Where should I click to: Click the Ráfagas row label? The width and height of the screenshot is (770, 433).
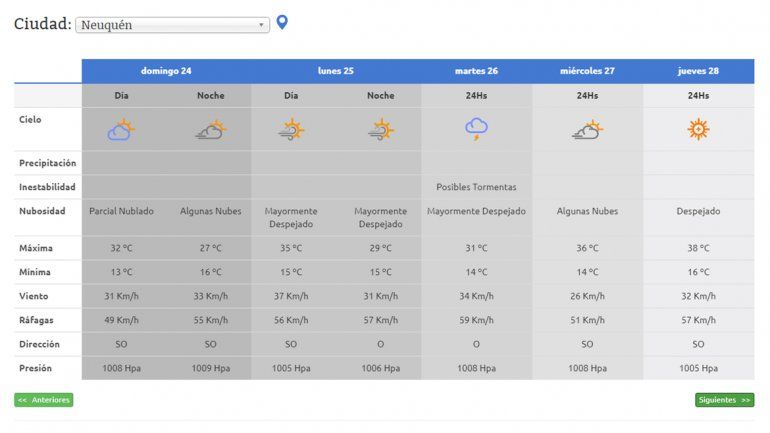coord(36,320)
